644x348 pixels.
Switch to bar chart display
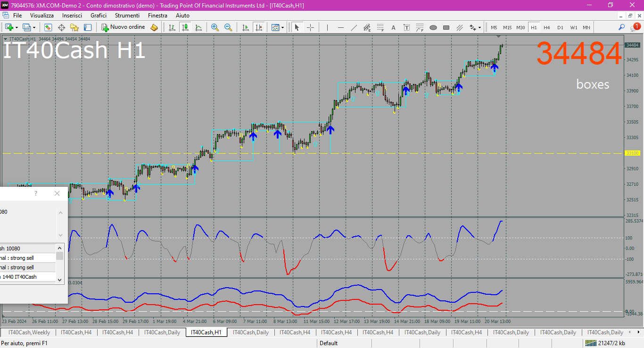pos(172,27)
